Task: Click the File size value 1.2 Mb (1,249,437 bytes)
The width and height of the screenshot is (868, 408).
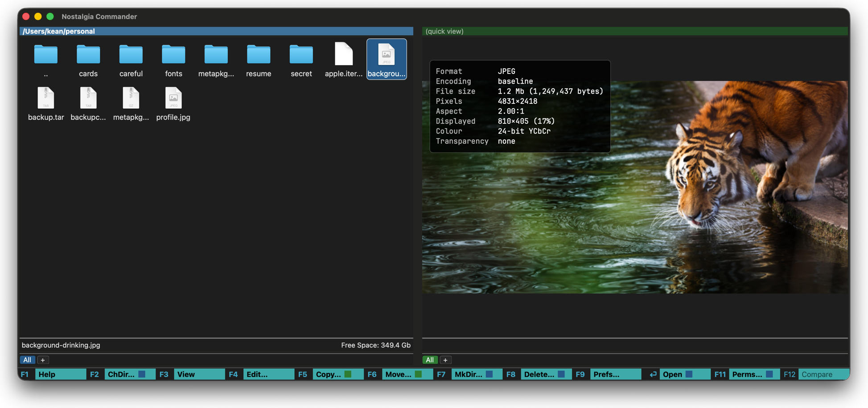Action: point(550,91)
